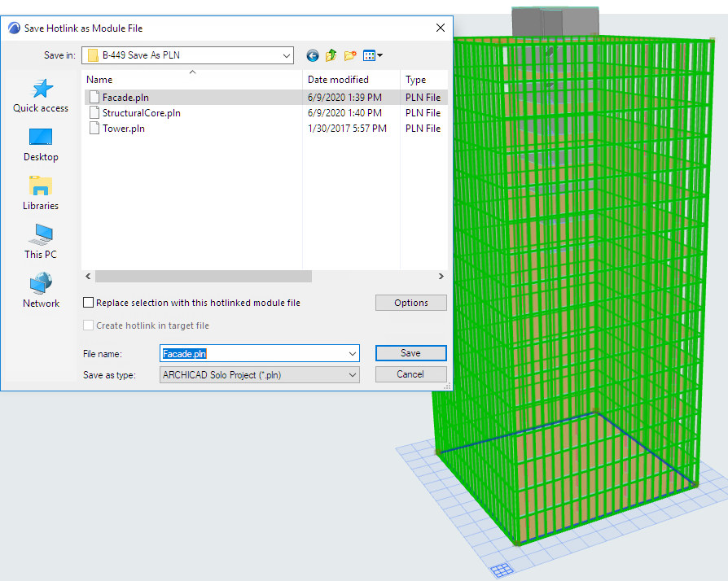Cancel the save dialog

(410, 374)
